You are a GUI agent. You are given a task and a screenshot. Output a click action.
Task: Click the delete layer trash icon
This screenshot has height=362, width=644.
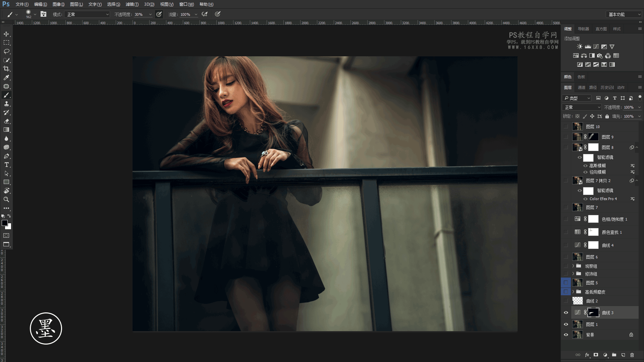point(632,355)
